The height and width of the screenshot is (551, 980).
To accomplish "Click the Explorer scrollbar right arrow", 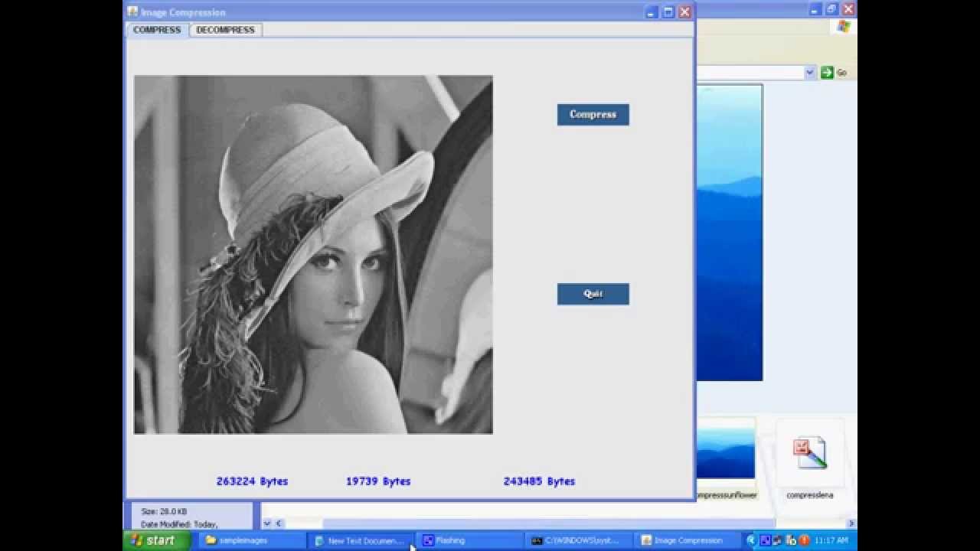I will point(851,523).
